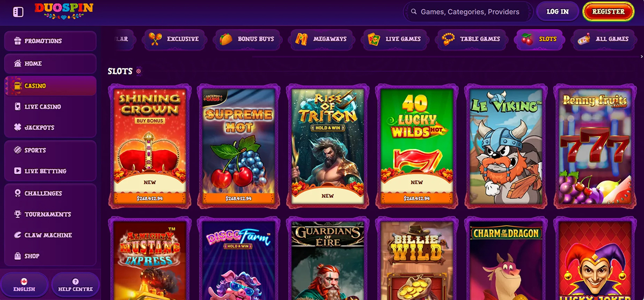Select the Table Games tab

[x=471, y=39]
